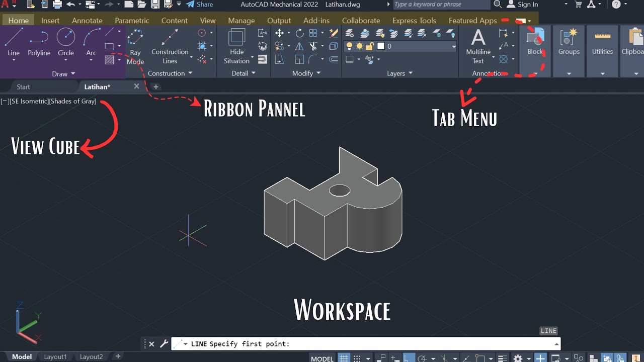Expand the Draw panel dropdown
This screenshot has height=362, width=644.
(x=63, y=74)
